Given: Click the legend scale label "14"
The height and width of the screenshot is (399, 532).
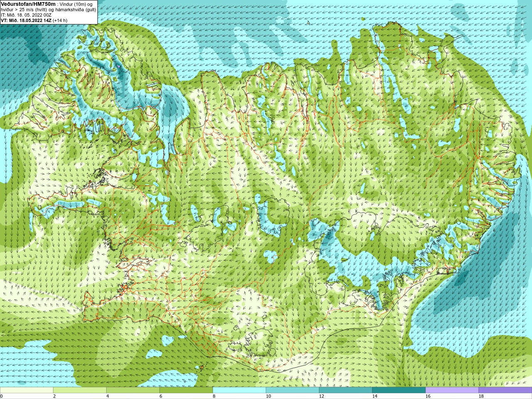Looking at the screenshot, I should click(x=374, y=396).
